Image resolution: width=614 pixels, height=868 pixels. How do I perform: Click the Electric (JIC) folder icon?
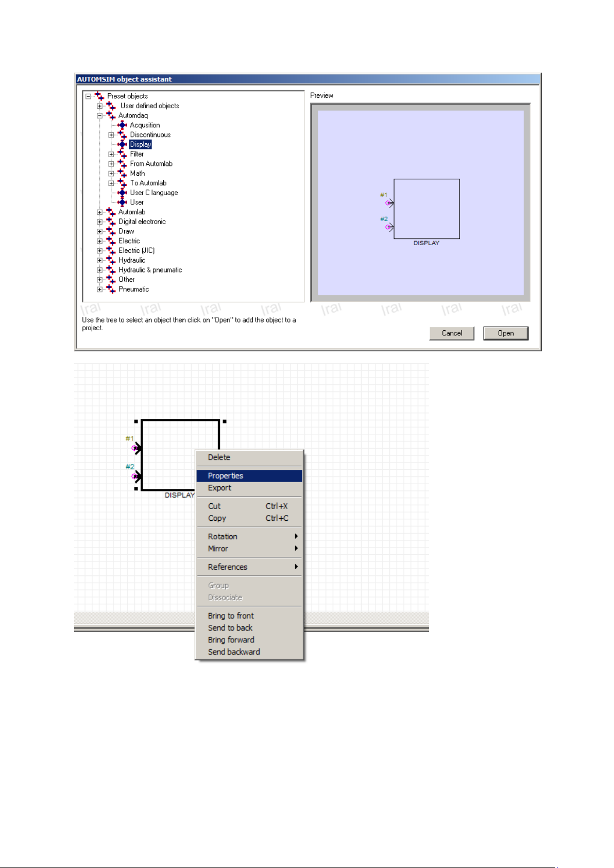(x=111, y=250)
